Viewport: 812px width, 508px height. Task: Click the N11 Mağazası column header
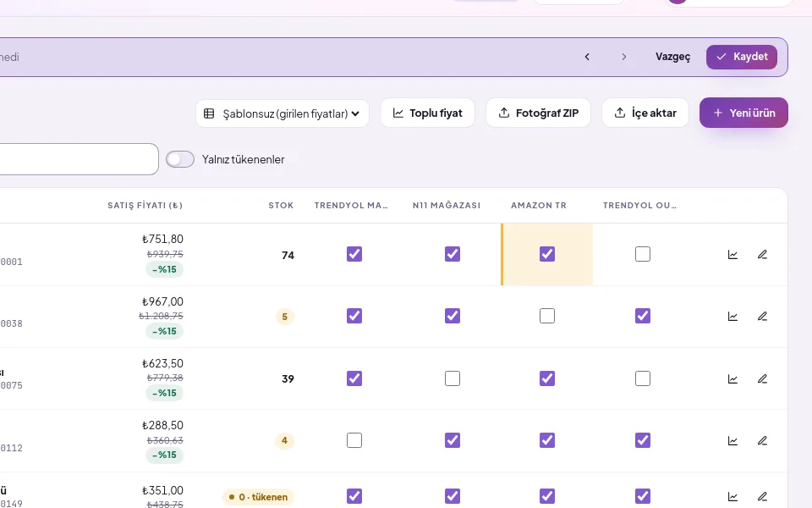(447, 205)
